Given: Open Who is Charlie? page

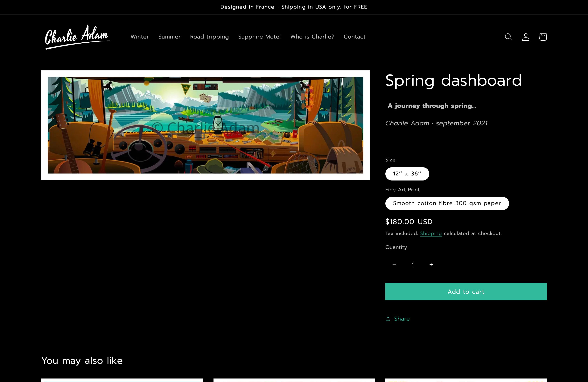Looking at the screenshot, I should click(312, 37).
